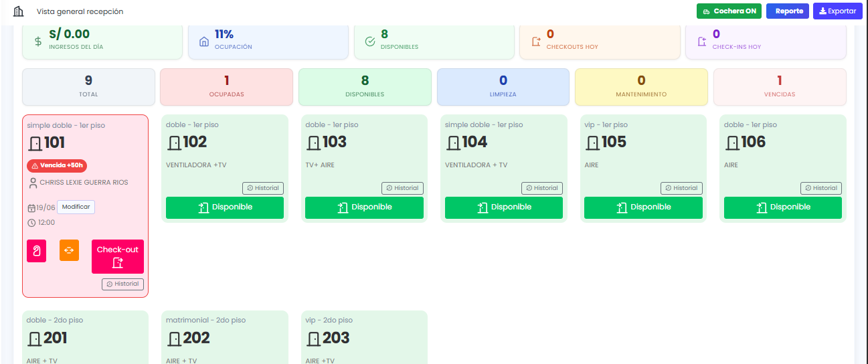This screenshot has height=364, width=868.
Task: Click the calendar icon beside 19/06
Action: (31, 208)
